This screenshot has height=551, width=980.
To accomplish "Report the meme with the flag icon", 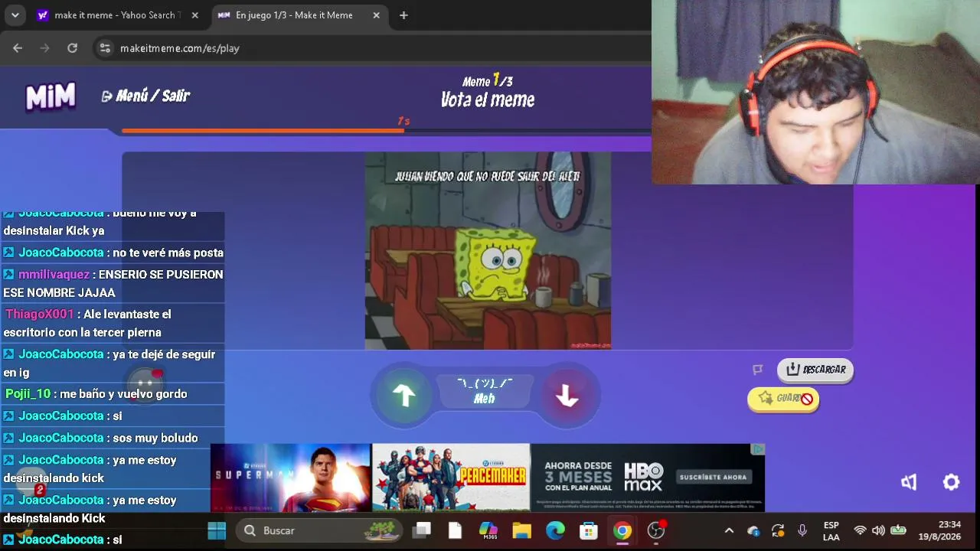I will tap(758, 370).
